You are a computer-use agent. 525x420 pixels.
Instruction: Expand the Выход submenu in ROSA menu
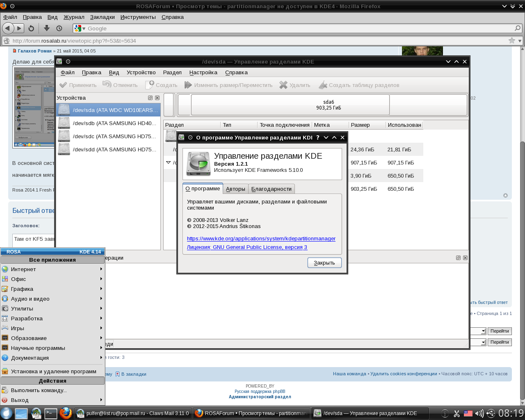click(x=52, y=400)
